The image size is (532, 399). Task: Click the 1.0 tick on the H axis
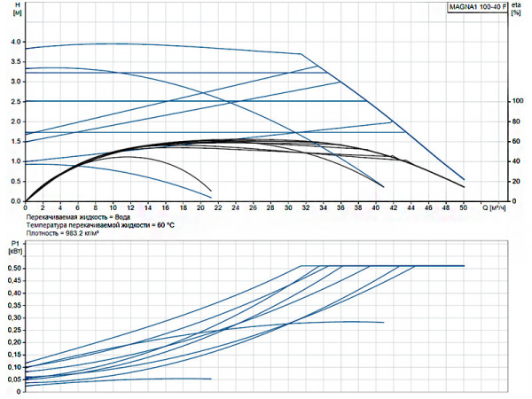(12, 161)
